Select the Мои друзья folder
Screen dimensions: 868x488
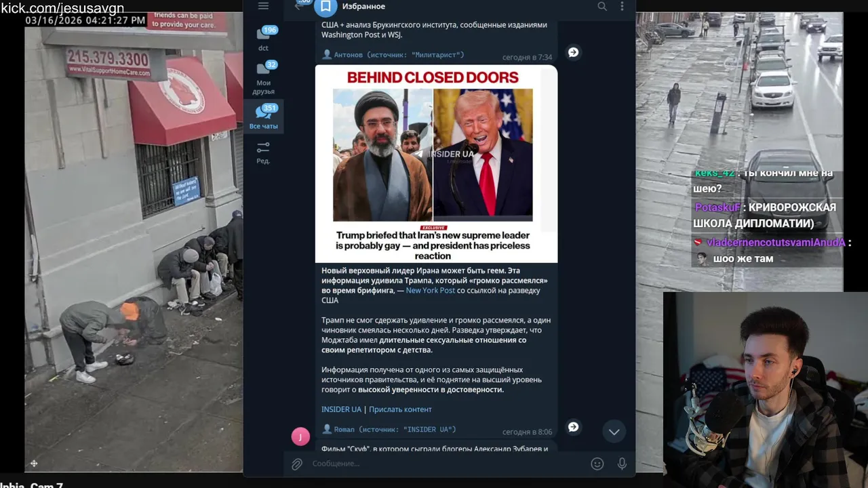click(263, 78)
